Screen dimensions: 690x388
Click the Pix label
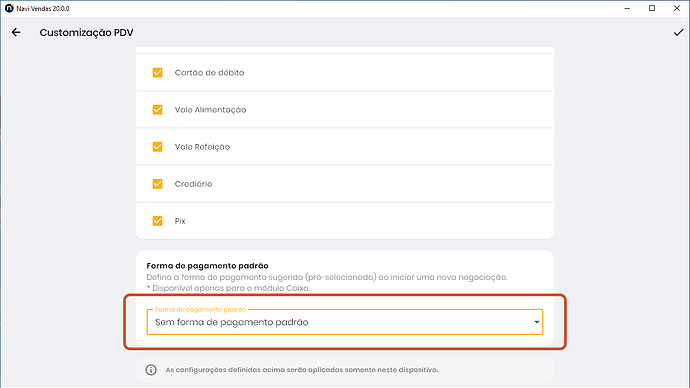[x=180, y=221]
